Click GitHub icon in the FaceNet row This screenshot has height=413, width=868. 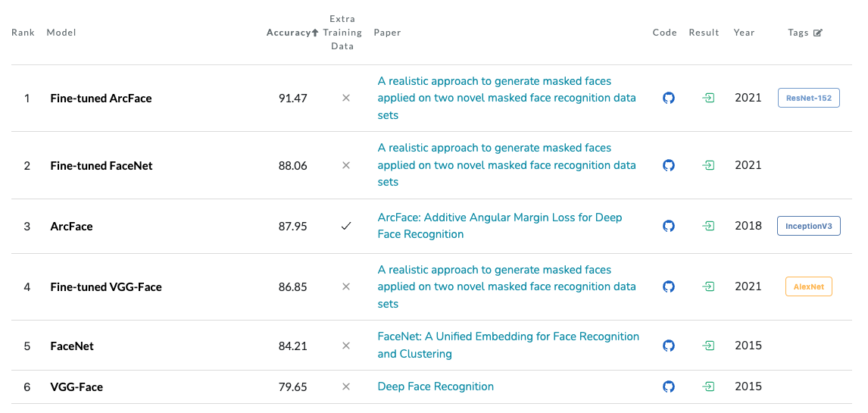(x=668, y=346)
